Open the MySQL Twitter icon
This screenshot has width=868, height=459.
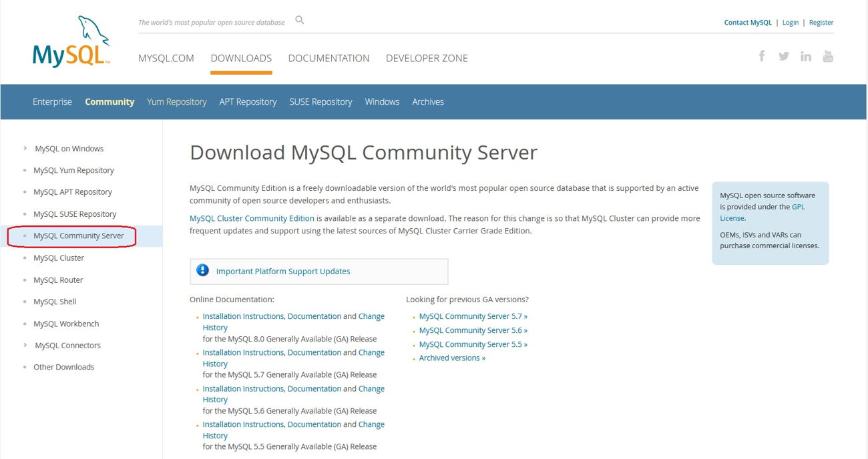point(784,56)
